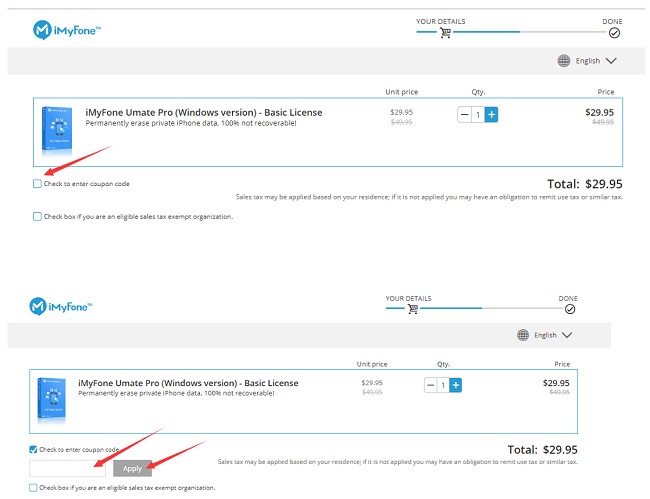Click the 'Total: $29.95' text in lower page

pos(542,450)
